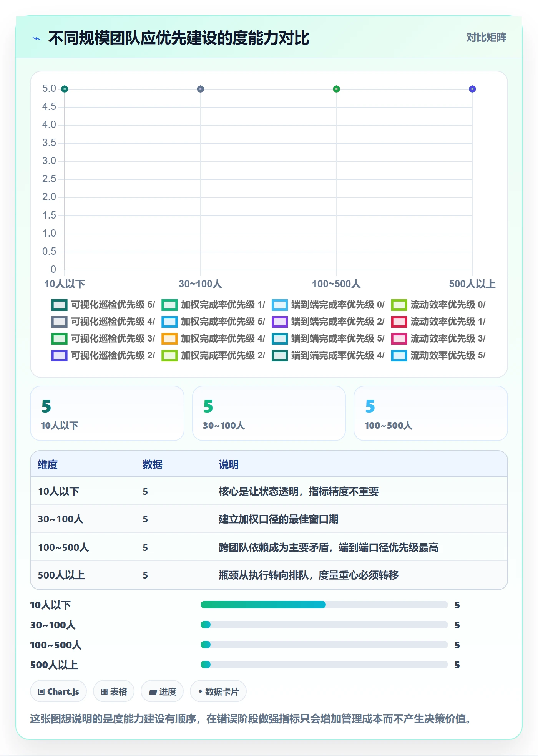Click the 维度 column header
The image size is (538, 756).
point(48,464)
